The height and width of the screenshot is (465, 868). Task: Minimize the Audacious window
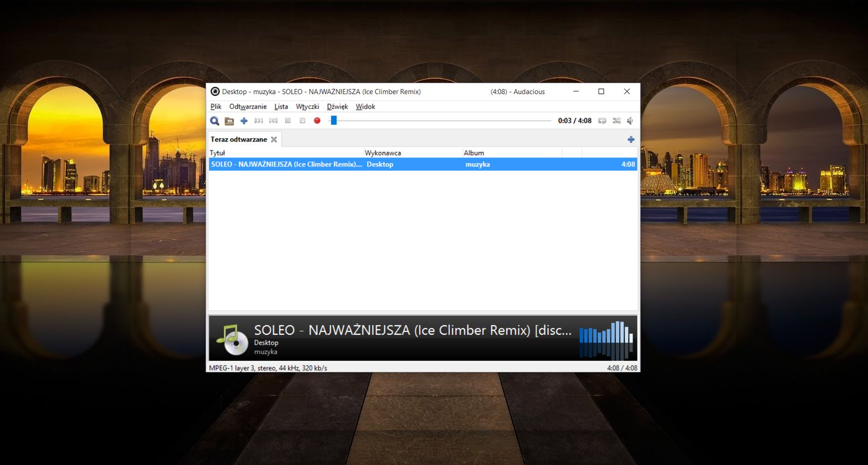click(576, 91)
